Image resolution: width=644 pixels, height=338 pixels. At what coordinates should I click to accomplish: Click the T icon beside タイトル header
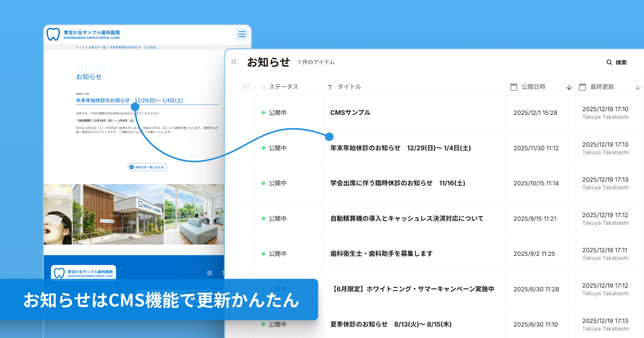click(329, 86)
